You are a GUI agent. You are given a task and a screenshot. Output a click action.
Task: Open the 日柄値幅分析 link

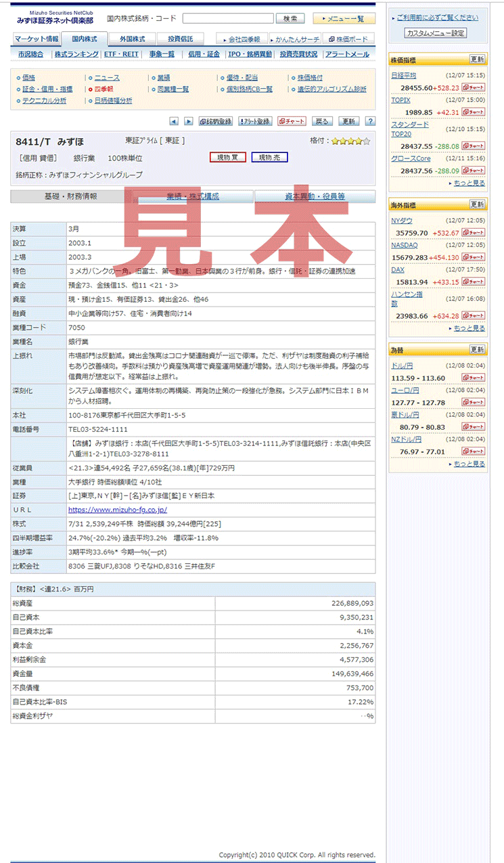(113, 100)
